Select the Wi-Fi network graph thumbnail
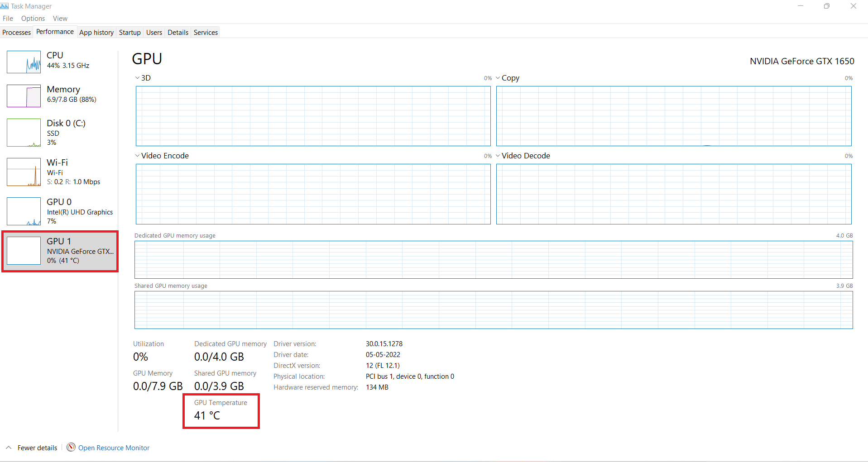The image size is (868, 462). pos(24,172)
